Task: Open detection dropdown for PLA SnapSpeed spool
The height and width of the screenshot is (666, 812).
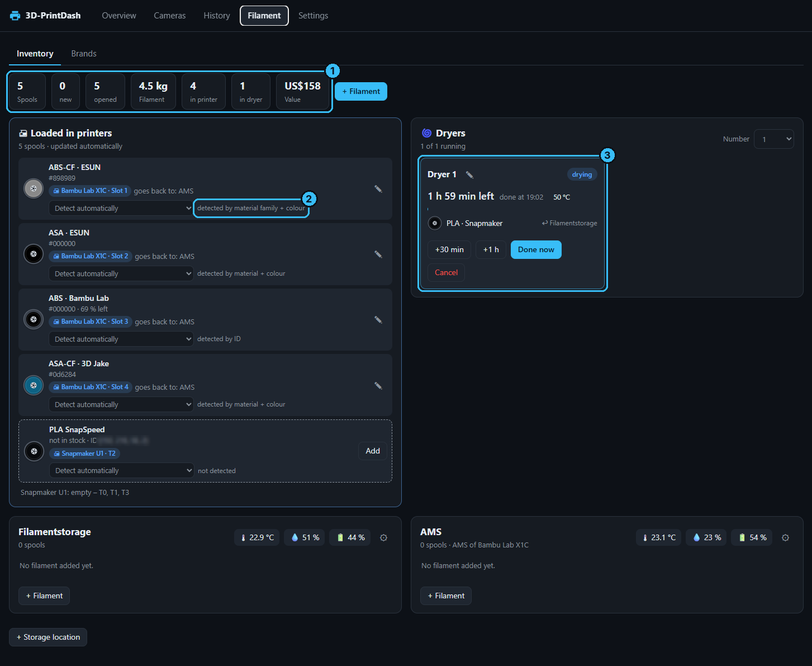Action: [122, 470]
